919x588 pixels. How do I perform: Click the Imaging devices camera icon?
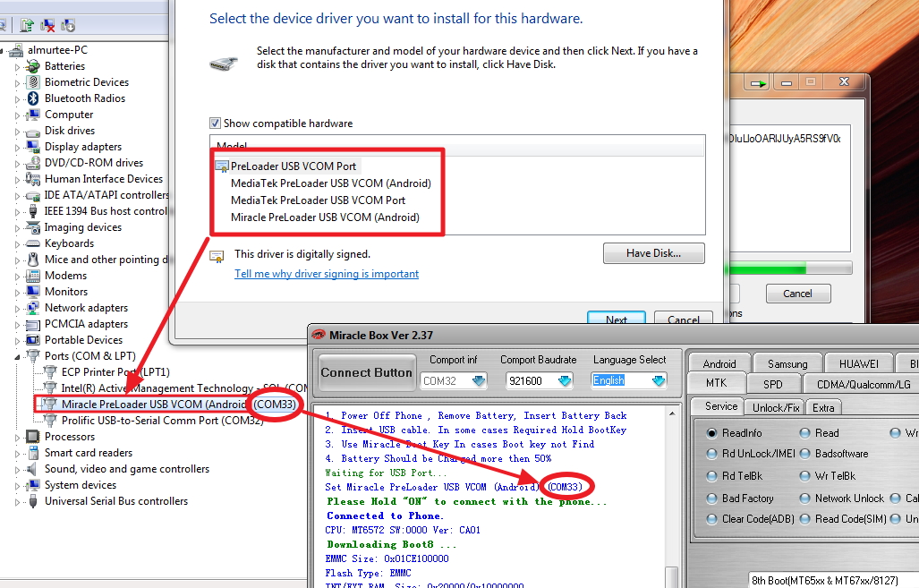point(33,227)
